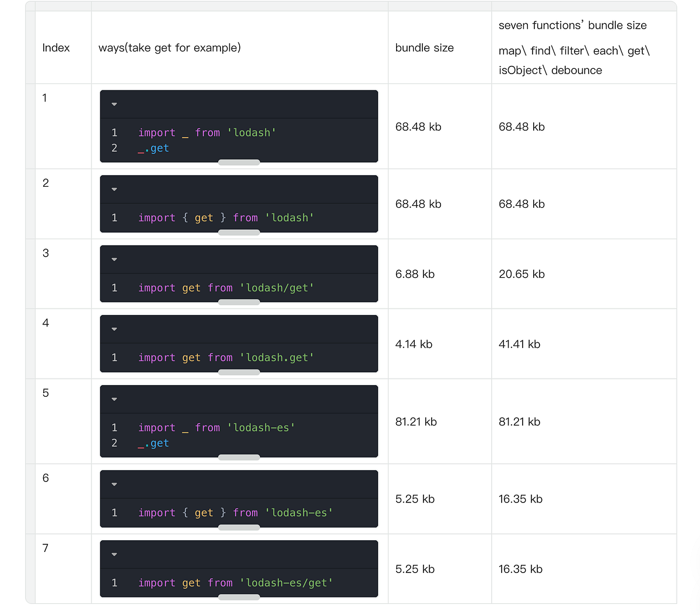This screenshot has height=615, width=700.
Task: Click the '6.88 kb' bundle size value
Action: coord(415,274)
